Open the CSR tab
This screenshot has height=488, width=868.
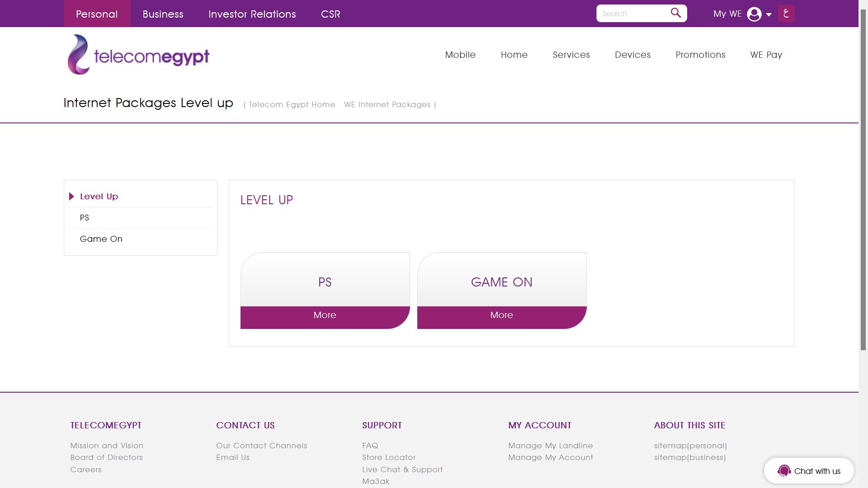(x=330, y=14)
